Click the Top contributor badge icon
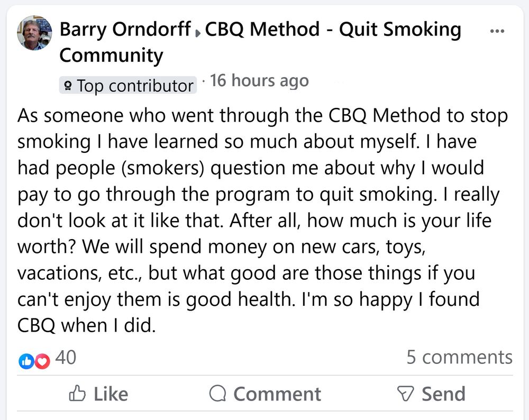The height and width of the screenshot is (420, 529). 68,86
